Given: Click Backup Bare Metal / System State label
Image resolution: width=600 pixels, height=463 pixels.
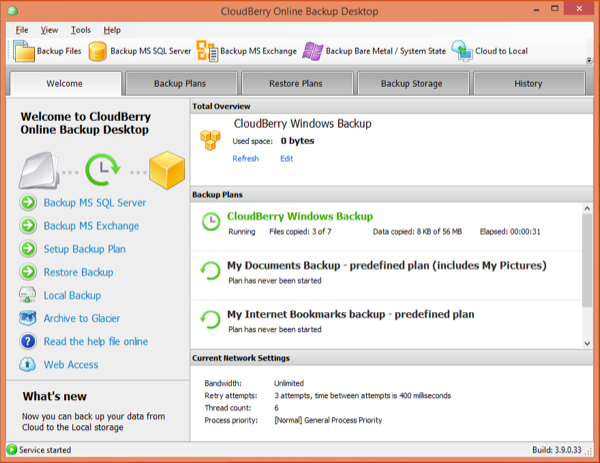Looking at the screenshot, I should (x=386, y=51).
